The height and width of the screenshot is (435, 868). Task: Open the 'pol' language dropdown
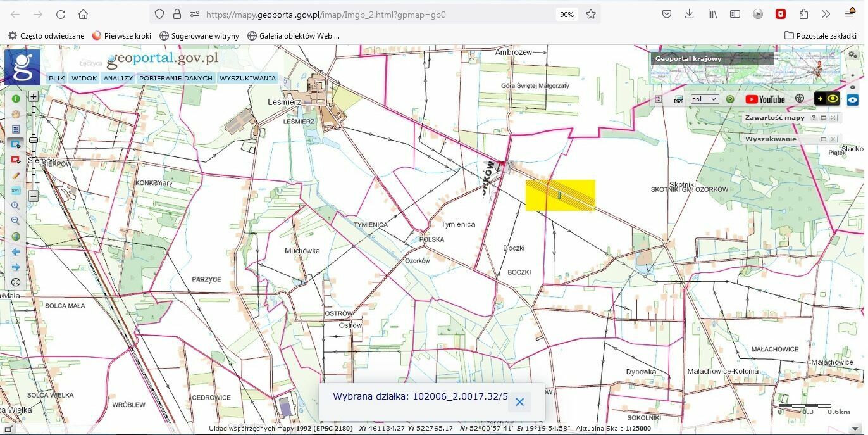tap(704, 99)
